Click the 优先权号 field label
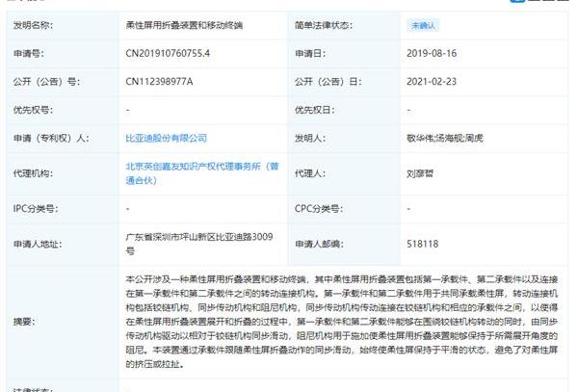This screenshot has width=578, height=392. [33, 110]
